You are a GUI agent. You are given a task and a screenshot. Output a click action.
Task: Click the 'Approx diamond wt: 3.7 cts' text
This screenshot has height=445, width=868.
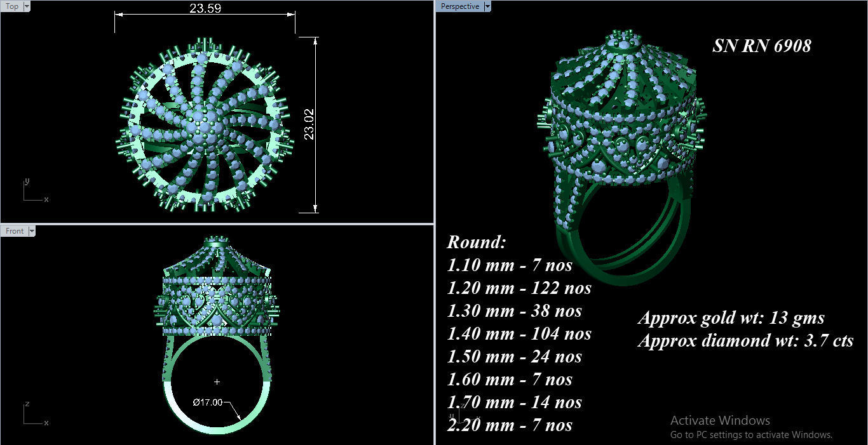click(746, 341)
